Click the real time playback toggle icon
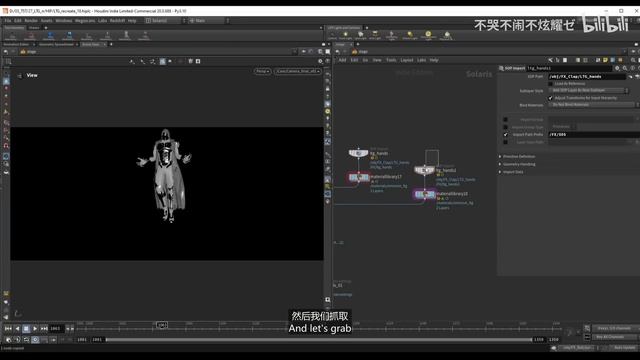Screen dimensions: 640x360 36,340
